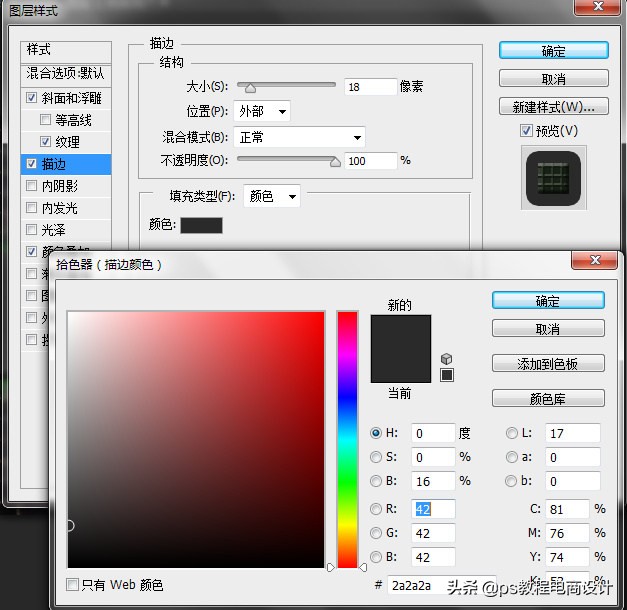This screenshot has width=627, height=610.
Task: Select the R: radio button
Action: click(375, 509)
